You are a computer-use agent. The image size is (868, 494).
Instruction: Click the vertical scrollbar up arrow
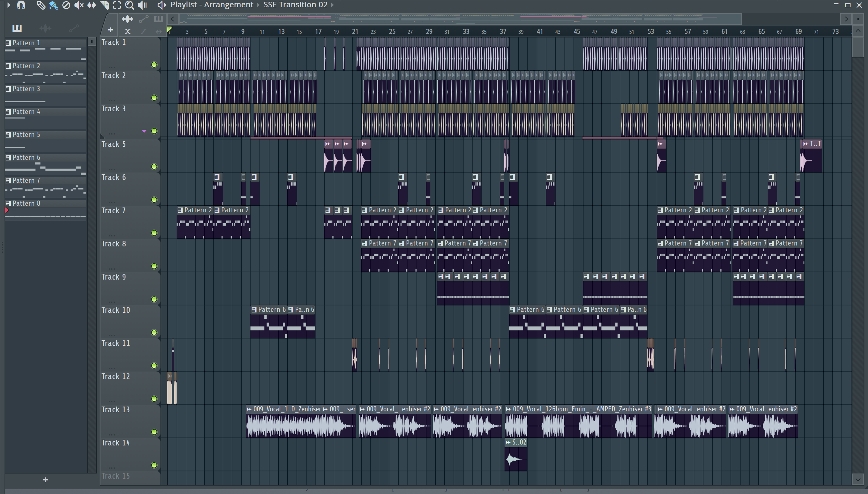(858, 31)
